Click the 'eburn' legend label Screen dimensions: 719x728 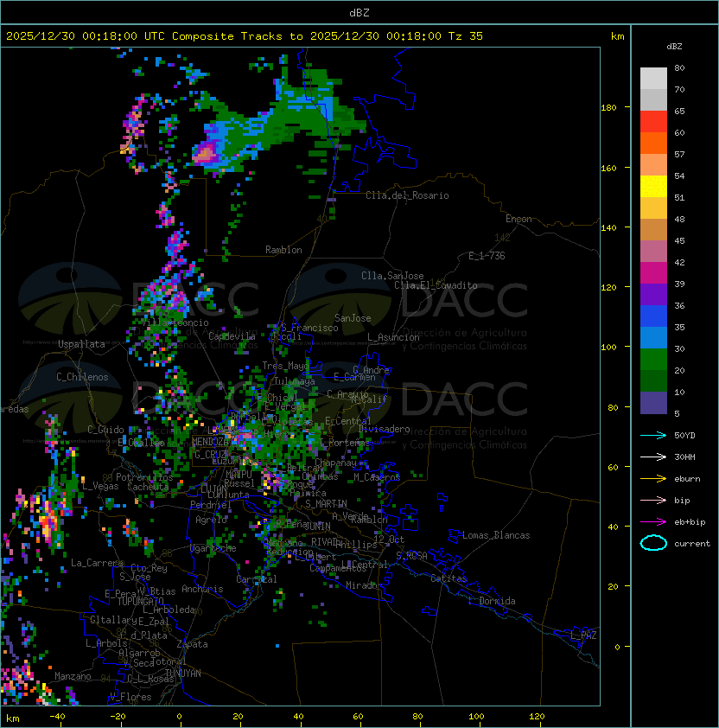(x=687, y=479)
